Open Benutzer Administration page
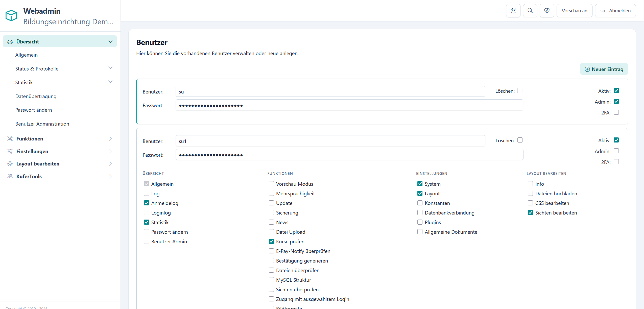This screenshot has width=644, height=309. coord(42,124)
